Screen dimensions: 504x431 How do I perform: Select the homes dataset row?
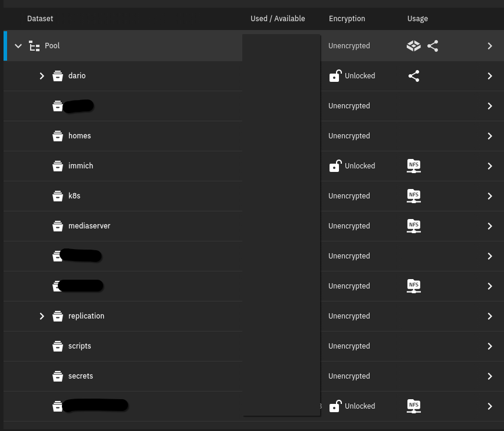click(80, 136)
